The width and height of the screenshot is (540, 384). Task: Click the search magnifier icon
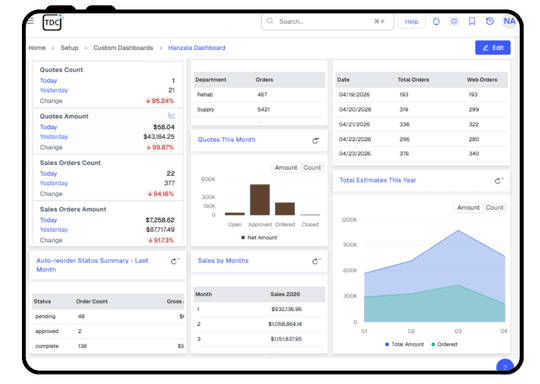click(270, 21)
